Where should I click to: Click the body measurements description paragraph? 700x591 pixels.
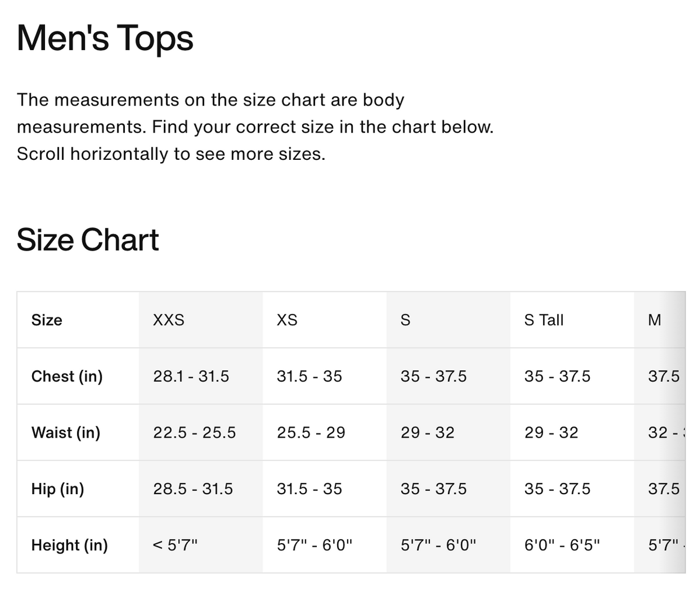255,127
